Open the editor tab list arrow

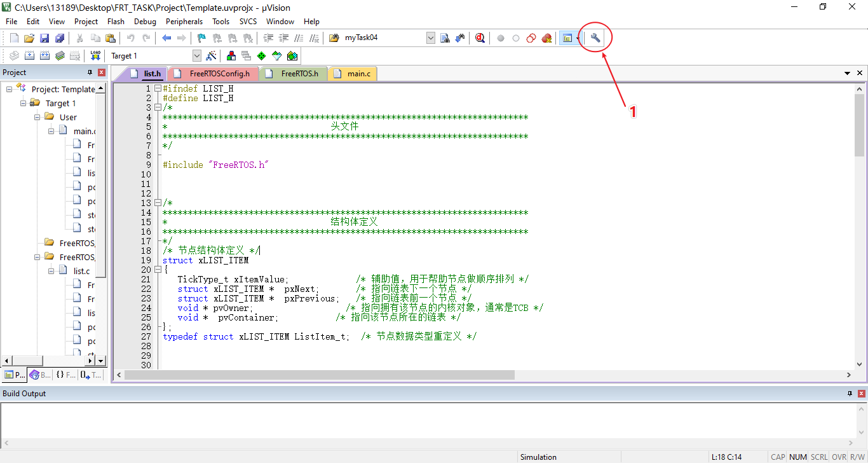coord(847,74)
